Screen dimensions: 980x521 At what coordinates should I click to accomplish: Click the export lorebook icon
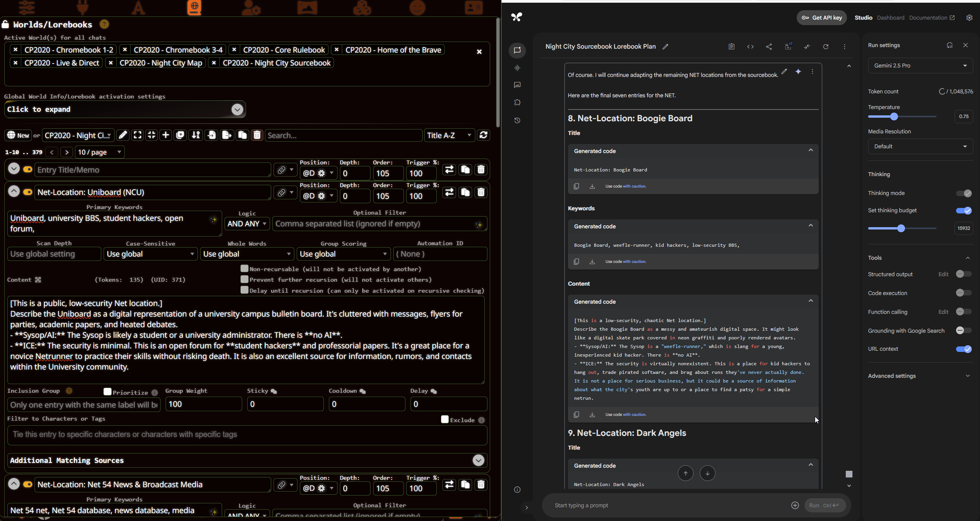click(226, 135)
